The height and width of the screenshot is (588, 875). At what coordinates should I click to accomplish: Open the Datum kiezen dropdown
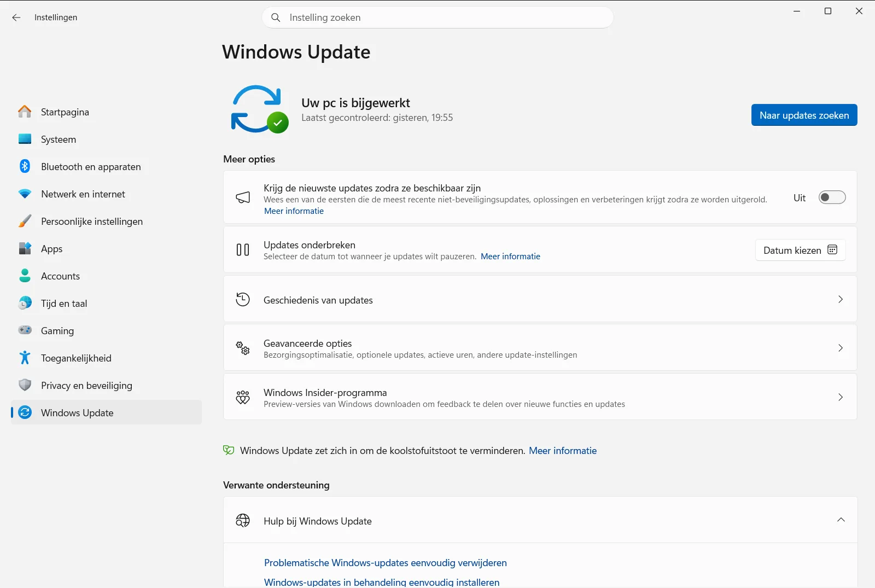pyautogui.click(x=800, y=250)
